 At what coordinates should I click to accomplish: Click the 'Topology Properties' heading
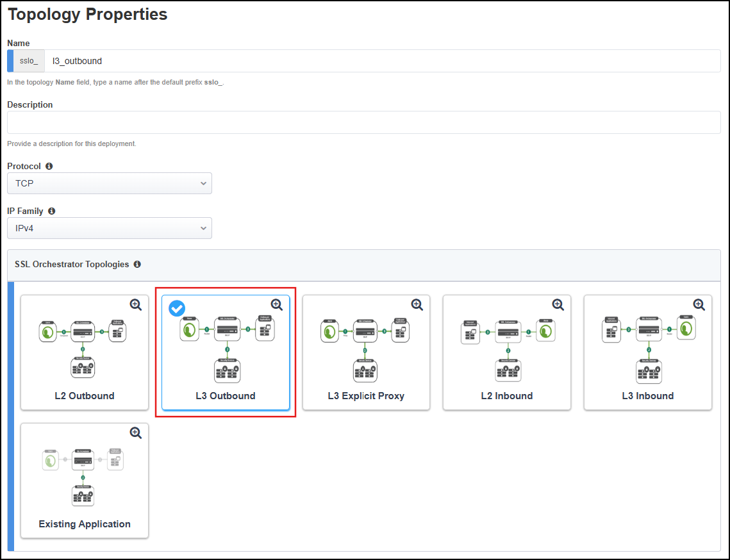[x=88, y=15]
